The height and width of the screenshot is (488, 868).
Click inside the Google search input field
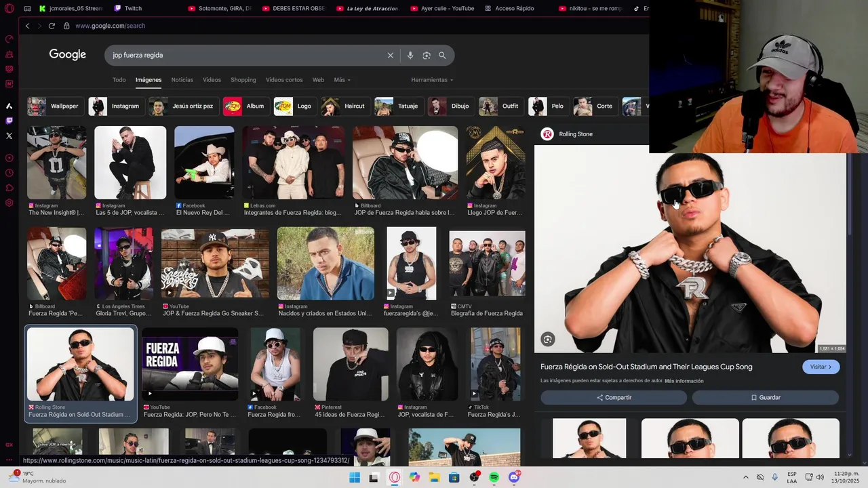click(244, 56)
